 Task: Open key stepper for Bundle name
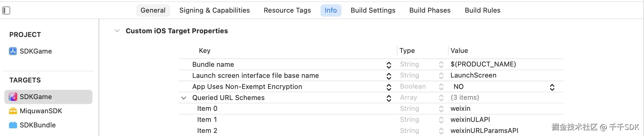pyautogui.click(x=389, y=65)
